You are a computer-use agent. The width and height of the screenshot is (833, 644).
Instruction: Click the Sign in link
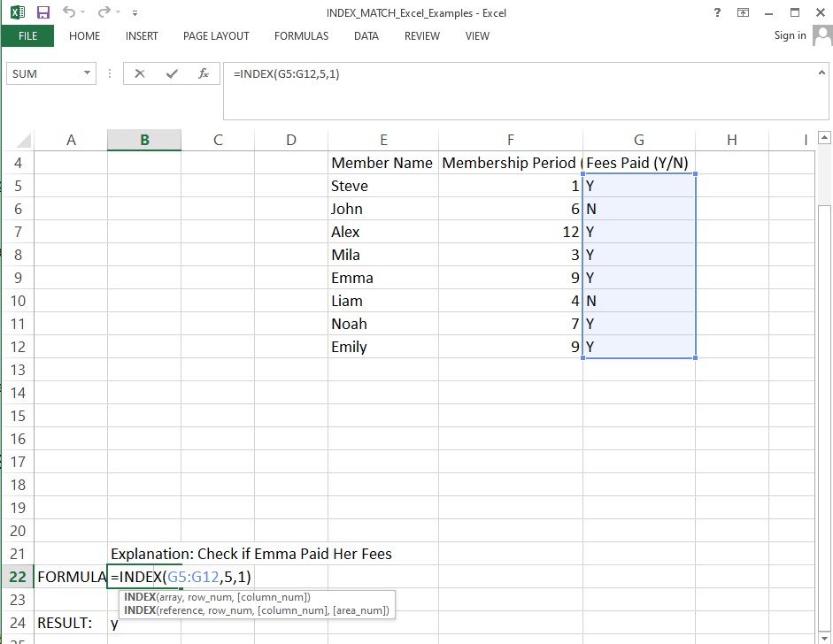[790, 35]
